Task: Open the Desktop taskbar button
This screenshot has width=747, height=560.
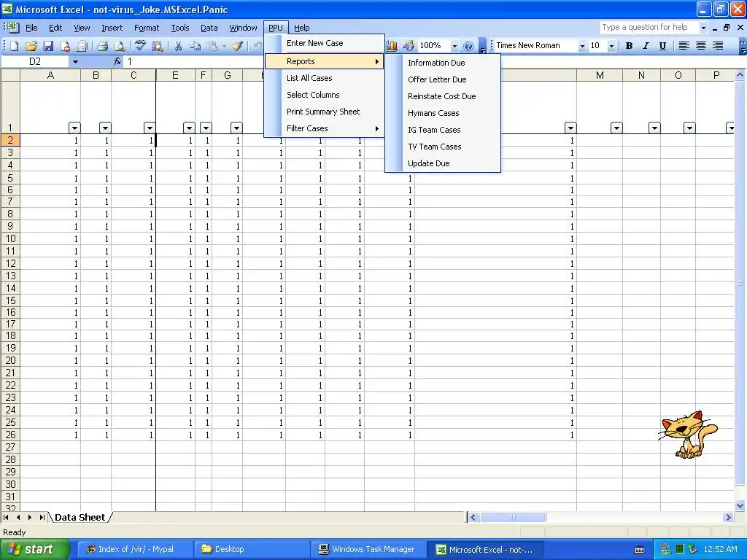Action: tap(252, 550)
